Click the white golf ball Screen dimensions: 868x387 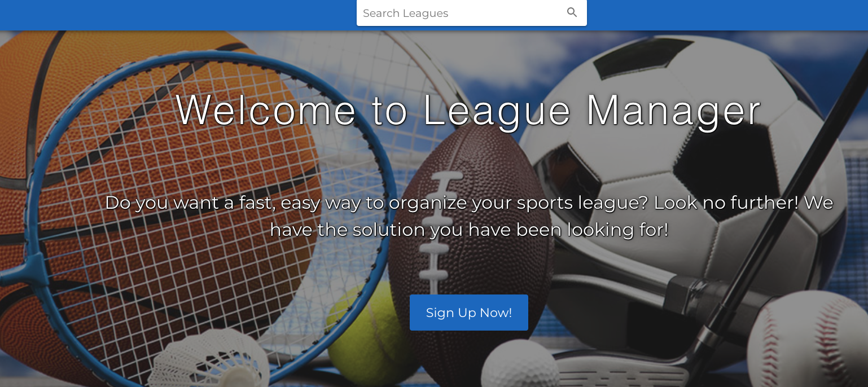pos(519,366)
